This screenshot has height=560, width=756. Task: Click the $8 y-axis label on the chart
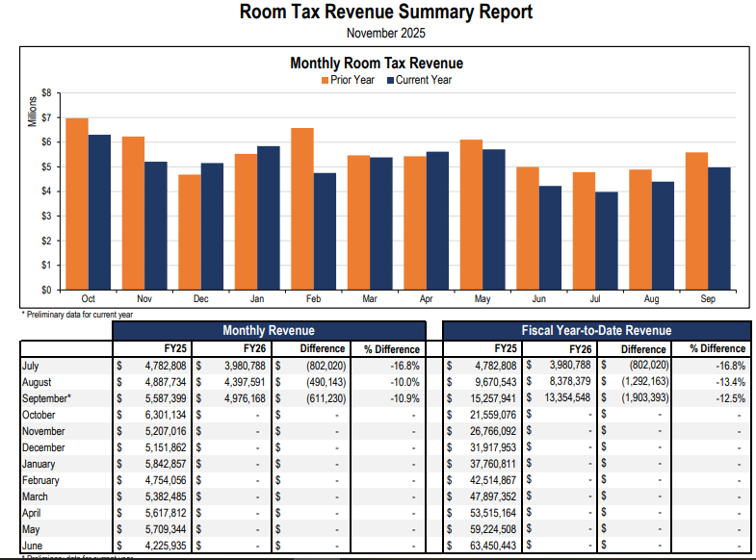[45, 93]
